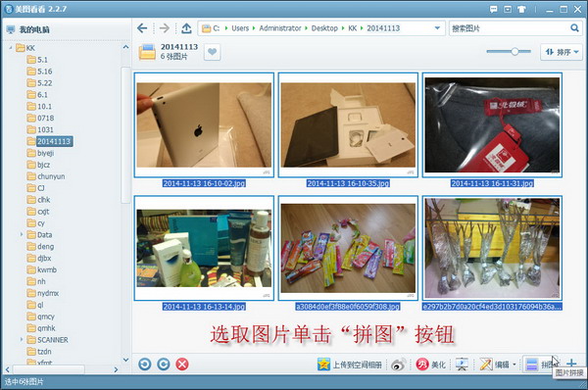Click filename 2014-11-13 16-10-02.jpg
The height and width of the screenshot is (390, 588).
pos(204,183)
